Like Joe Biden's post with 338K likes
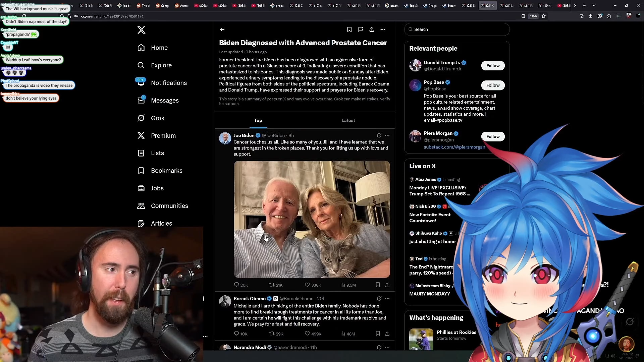 point(307,285)
